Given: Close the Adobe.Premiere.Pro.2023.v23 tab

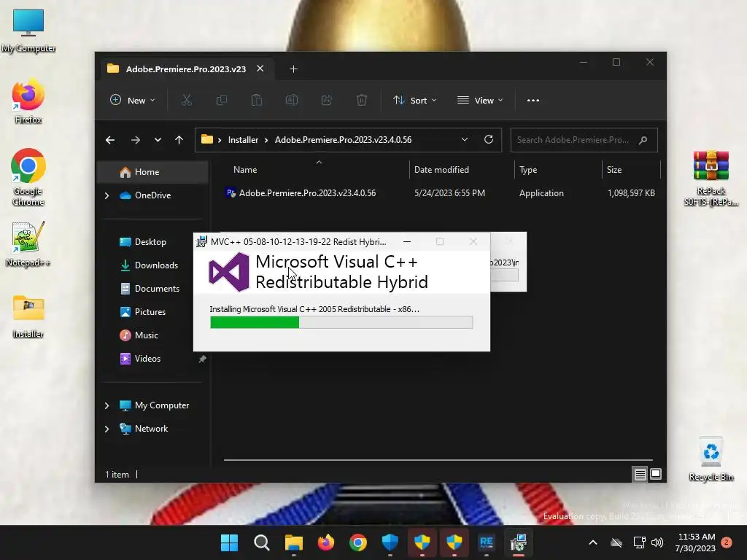Looking at the screenshot, I should click(x=260, y=69).
